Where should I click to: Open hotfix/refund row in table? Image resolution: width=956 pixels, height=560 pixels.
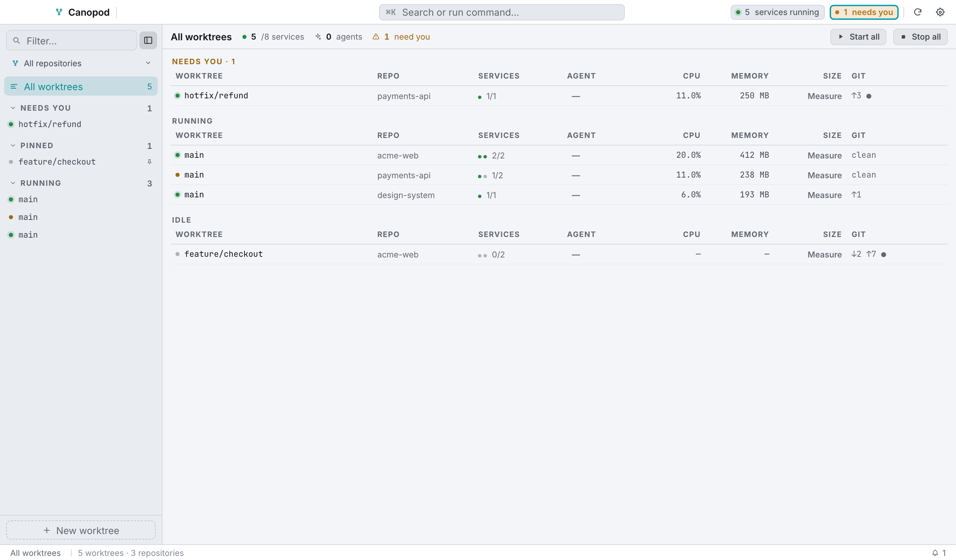coord(559,96)
